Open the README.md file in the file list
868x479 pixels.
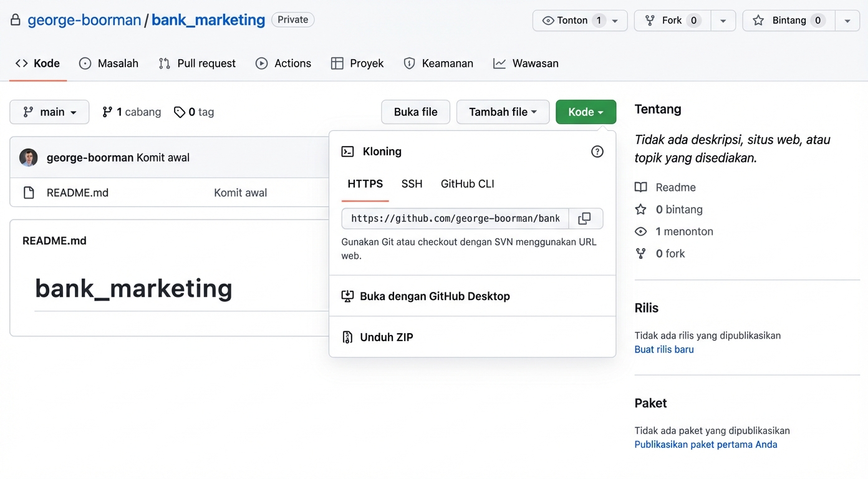coord(77,193)
